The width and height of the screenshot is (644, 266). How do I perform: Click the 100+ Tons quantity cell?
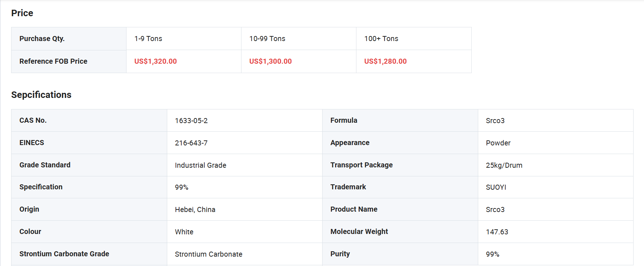pyautogui.click(x=381, y=39)
